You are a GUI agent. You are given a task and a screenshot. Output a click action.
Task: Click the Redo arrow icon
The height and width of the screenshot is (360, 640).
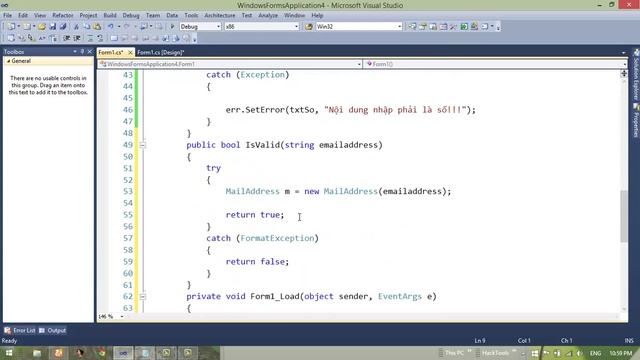tap(127, 27)
